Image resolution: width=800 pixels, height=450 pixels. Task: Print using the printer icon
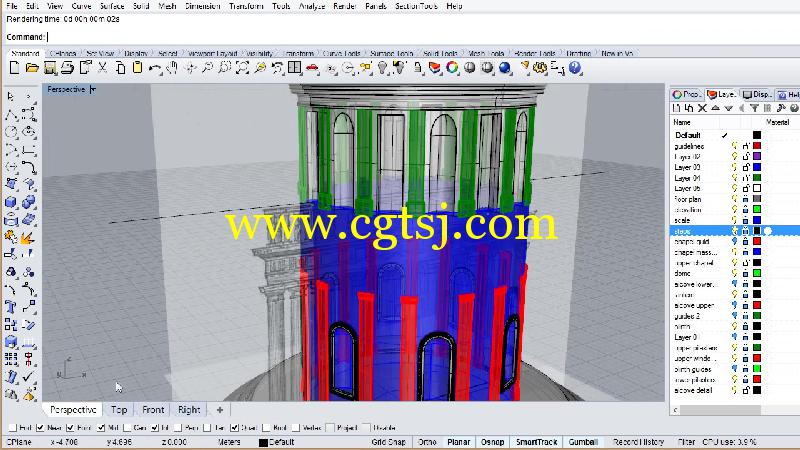point(67,68)
